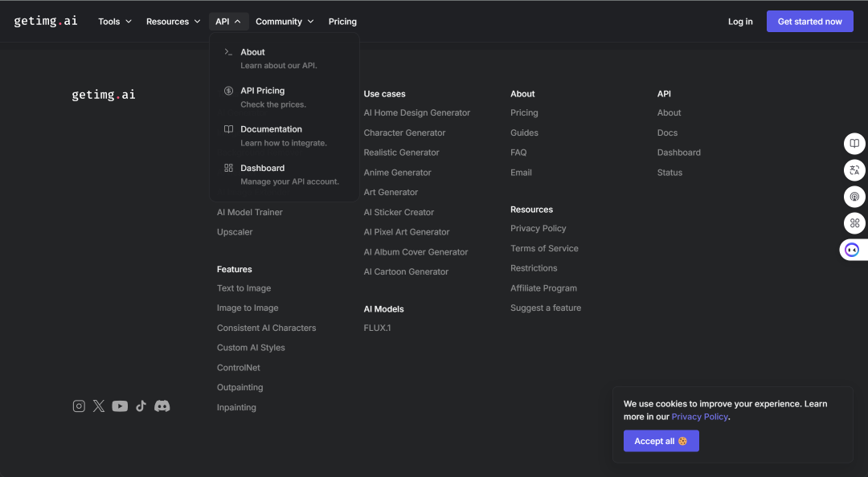This screenshot has height=477, width=868.
Task: Open Pricing in the top navigation bar
Action: (342, 22)
